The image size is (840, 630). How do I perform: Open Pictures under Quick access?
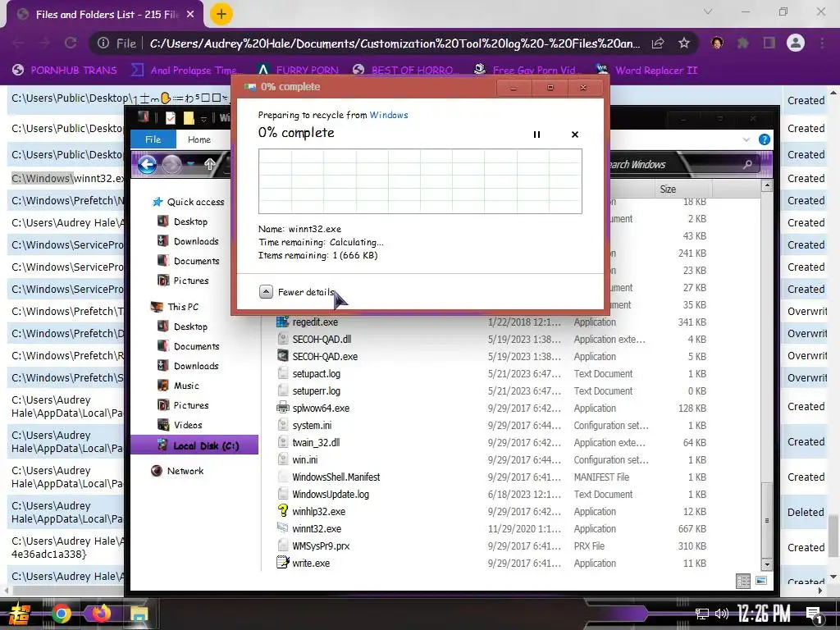coord(190,281)
